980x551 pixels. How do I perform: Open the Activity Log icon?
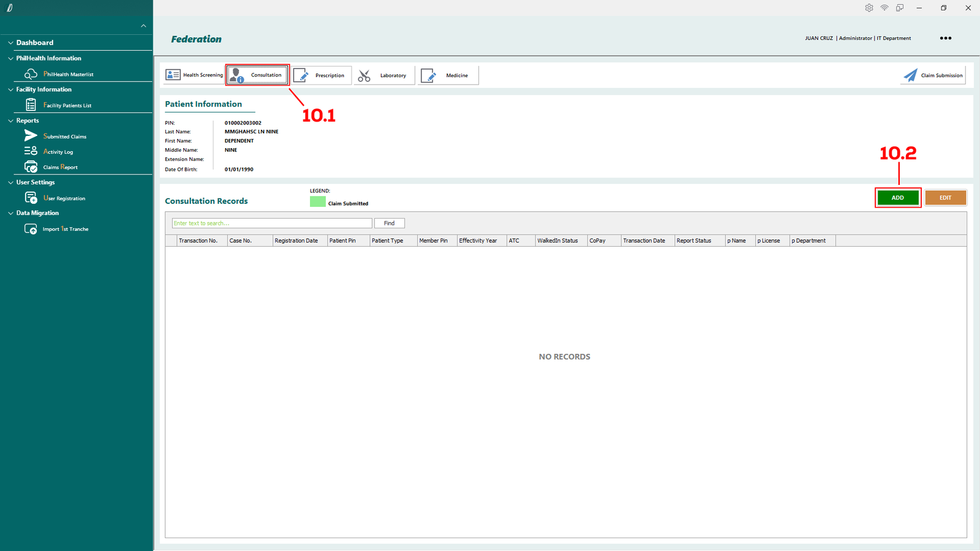click(31, 151)
